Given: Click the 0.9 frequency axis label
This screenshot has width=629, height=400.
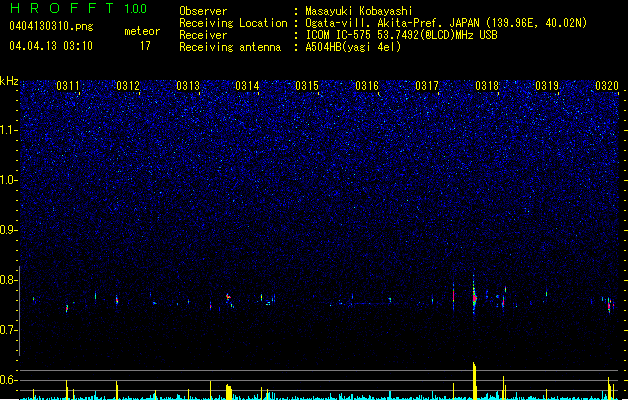Looking at the screenshot, I should point(8,229).
